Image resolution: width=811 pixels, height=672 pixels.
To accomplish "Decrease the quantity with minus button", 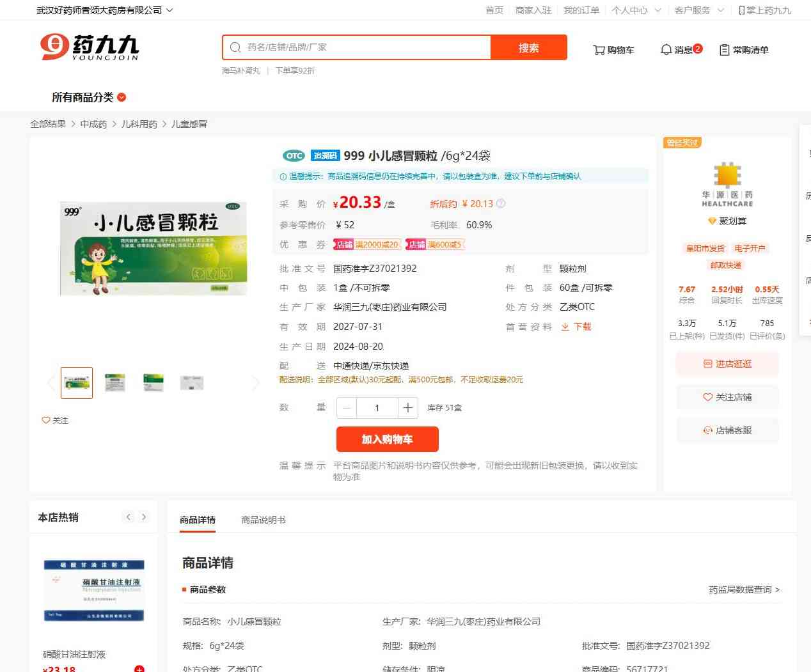I will coord(347,408).
